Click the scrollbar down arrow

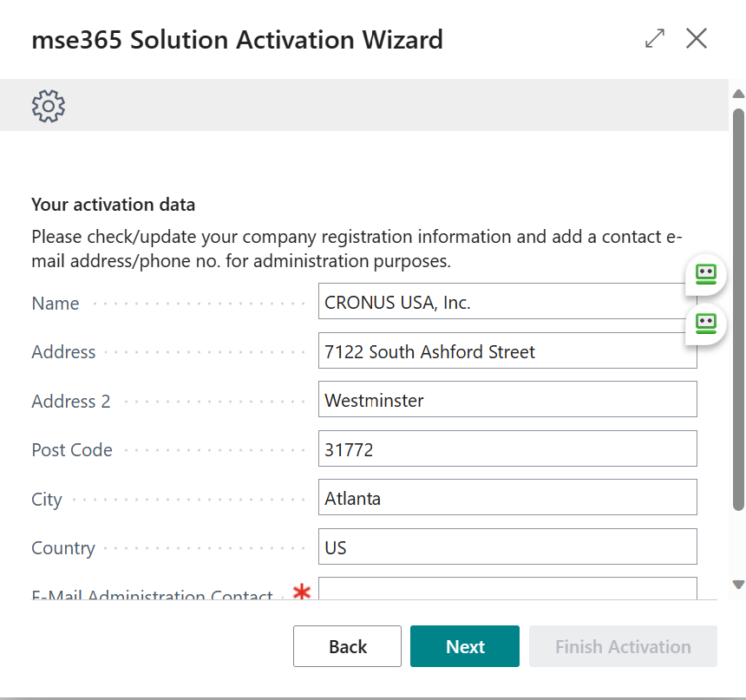pyautogui.click(x=738, y=585)
